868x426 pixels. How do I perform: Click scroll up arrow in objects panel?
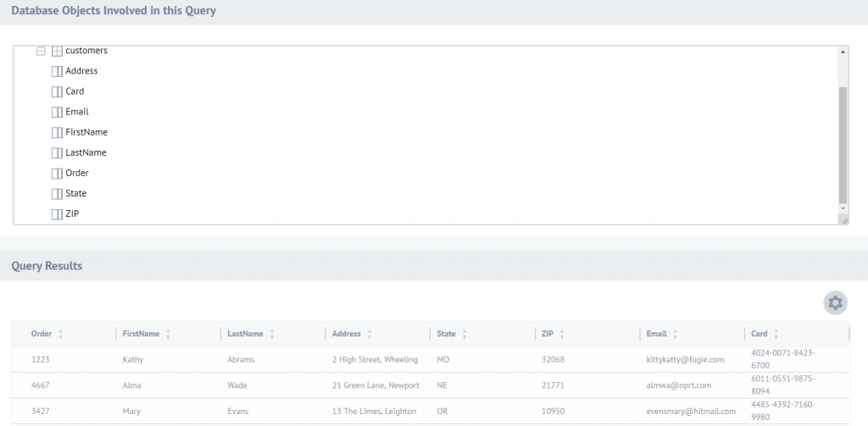click(x=843, y=52)
